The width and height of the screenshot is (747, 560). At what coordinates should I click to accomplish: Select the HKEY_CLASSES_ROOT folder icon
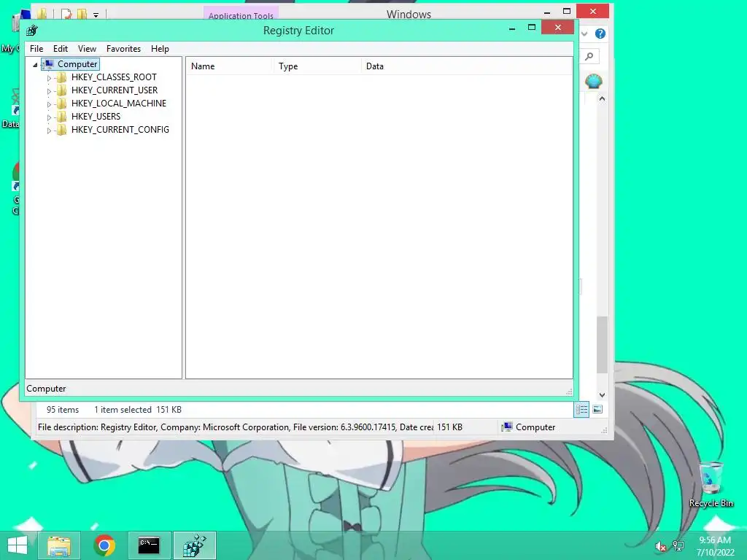tap(61, 77)
